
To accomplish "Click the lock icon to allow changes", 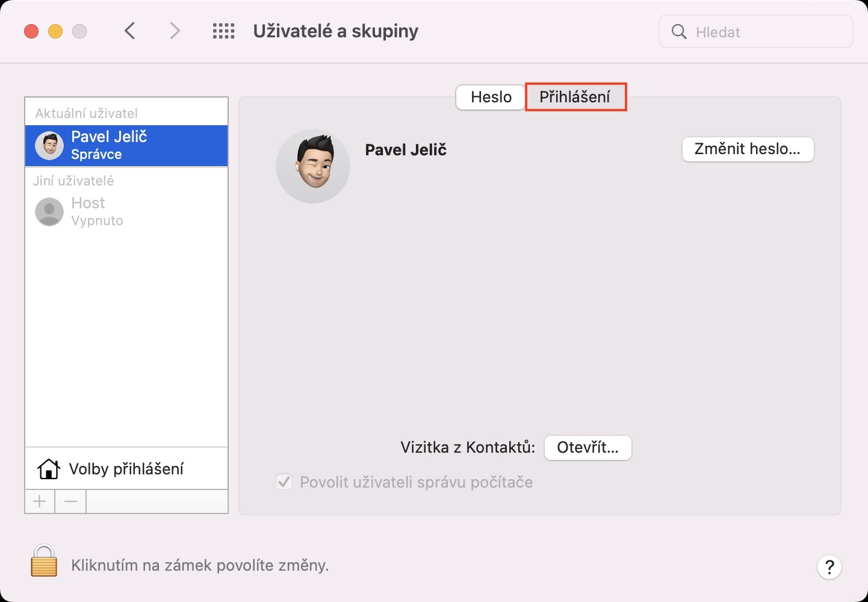I will (x=44, y=561).
